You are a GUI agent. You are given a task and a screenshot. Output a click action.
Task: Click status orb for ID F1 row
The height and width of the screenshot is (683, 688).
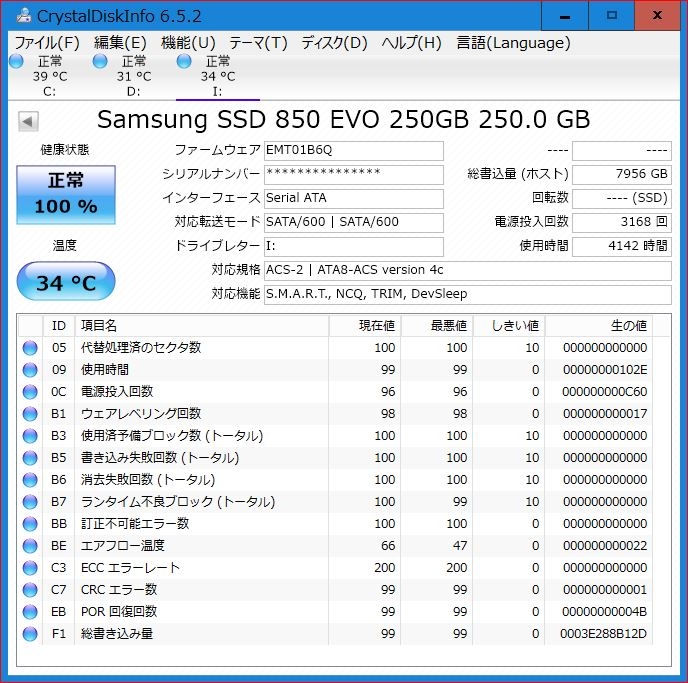point(30,633)
